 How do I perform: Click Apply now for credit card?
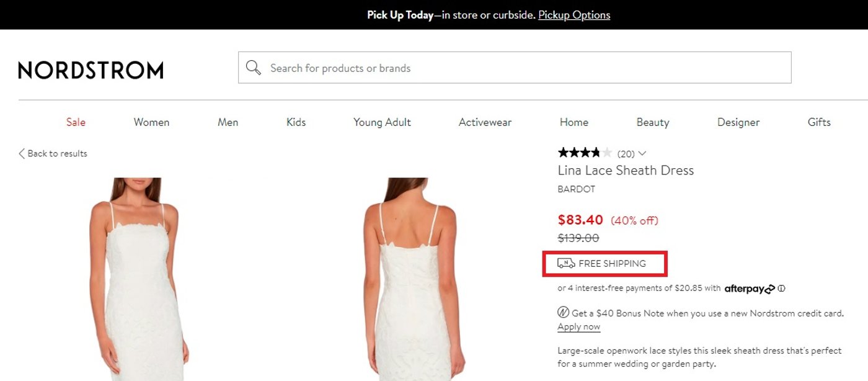pos(578,326)
